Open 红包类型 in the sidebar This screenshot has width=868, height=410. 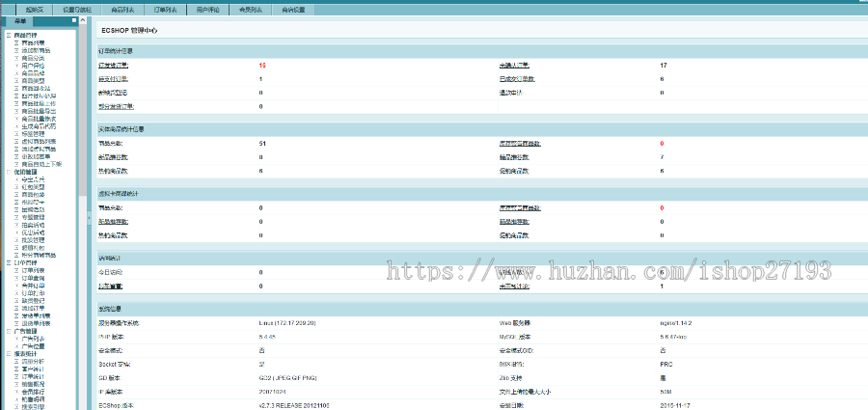tap(33, 187)
